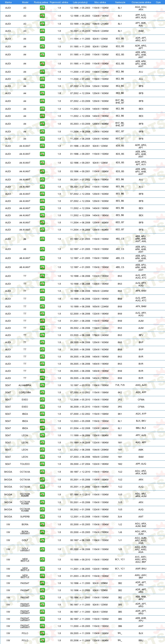This screenshot has width=165, height=644.
Task: Click date range 11.1994 -> 11.2000
Action: tap(80, 39)
